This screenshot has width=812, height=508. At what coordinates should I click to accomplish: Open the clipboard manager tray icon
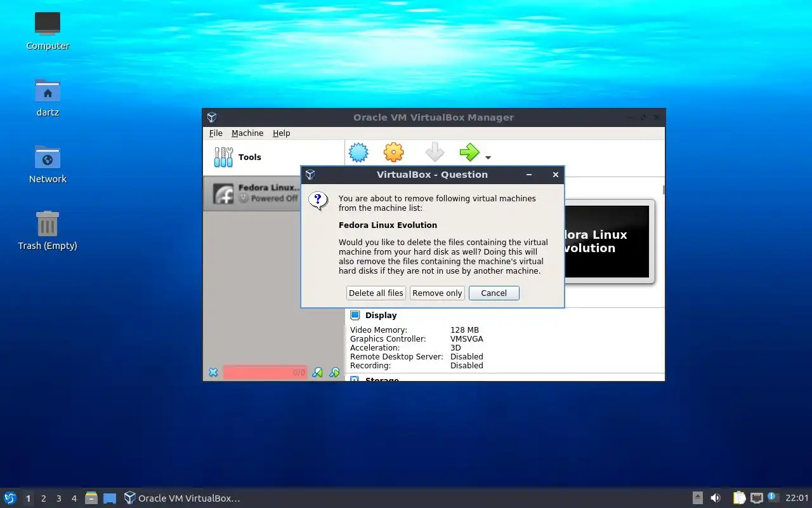click(x=739, y=498)
